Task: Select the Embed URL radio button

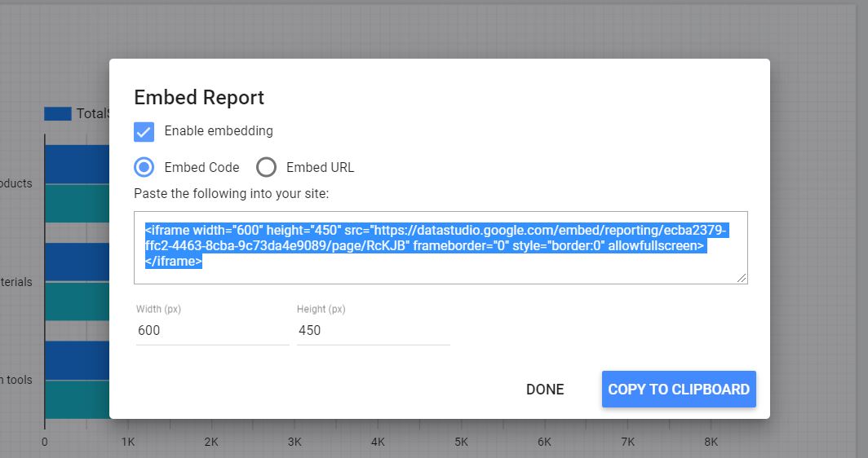Action: 266,167
